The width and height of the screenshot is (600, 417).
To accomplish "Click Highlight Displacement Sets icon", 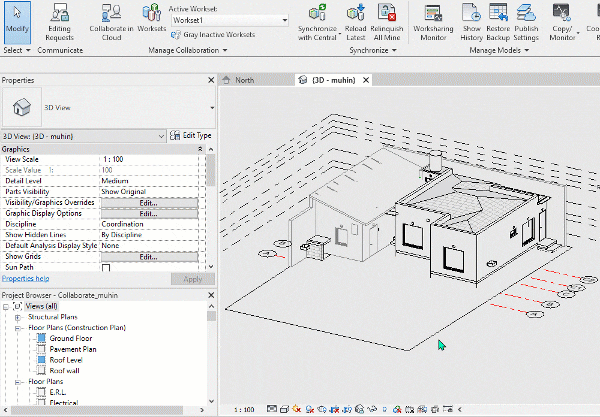I will [x=435, y=409].
